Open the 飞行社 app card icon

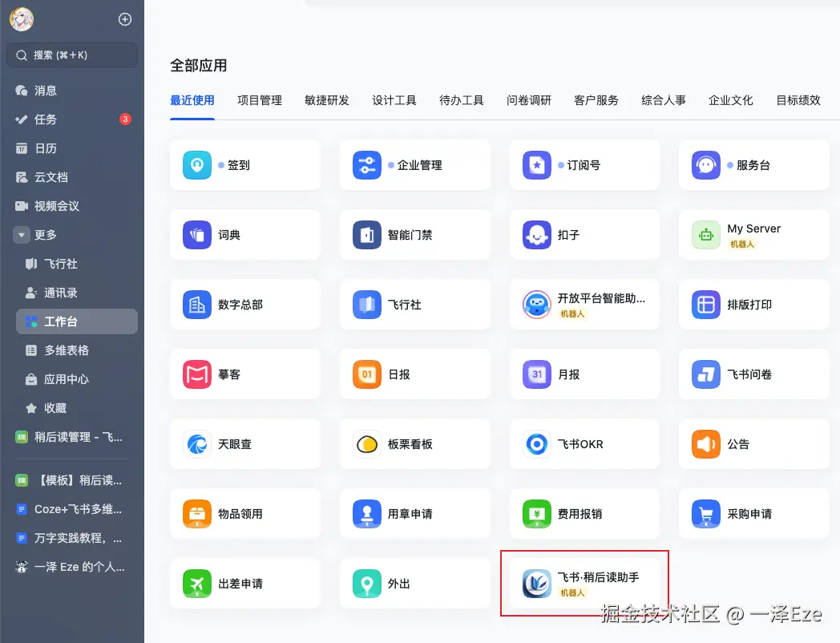point(367,305)
